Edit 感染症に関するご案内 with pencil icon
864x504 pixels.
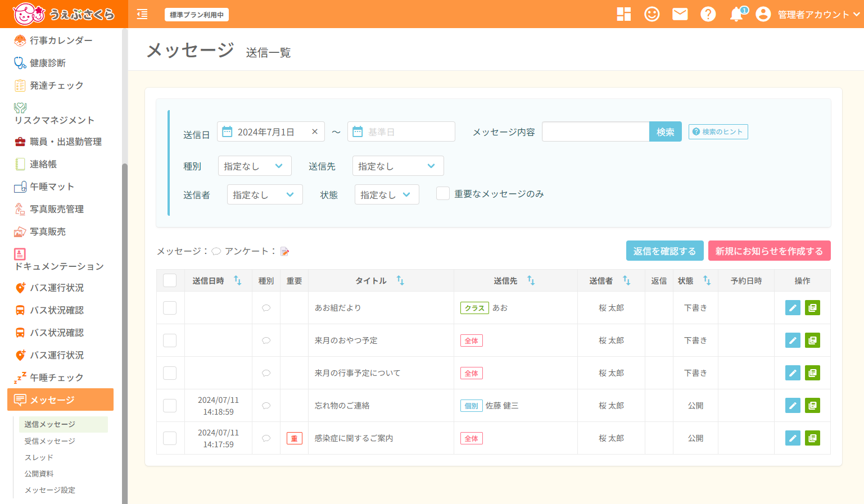(x=793, y=438)
